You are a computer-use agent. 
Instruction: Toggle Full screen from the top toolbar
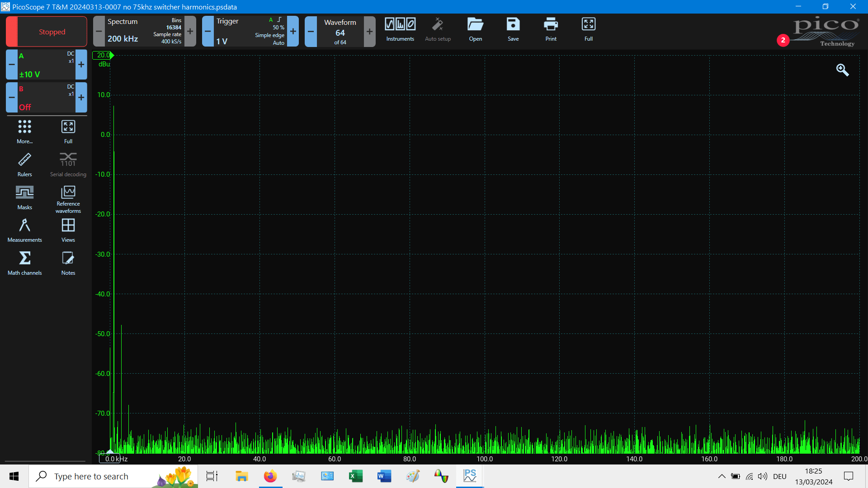click(589, 29)
